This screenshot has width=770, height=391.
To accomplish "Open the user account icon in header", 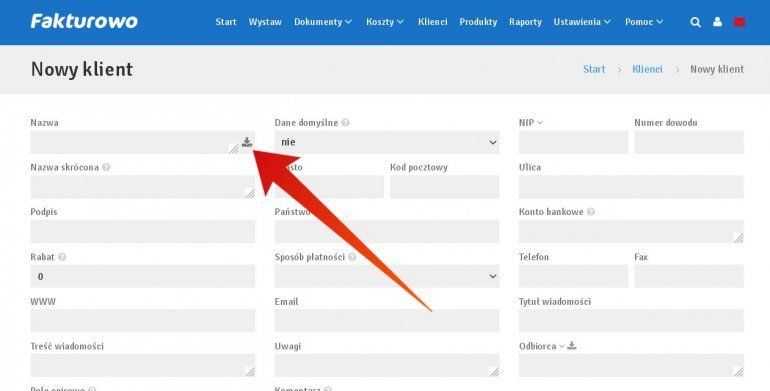I will pos(717,22).
